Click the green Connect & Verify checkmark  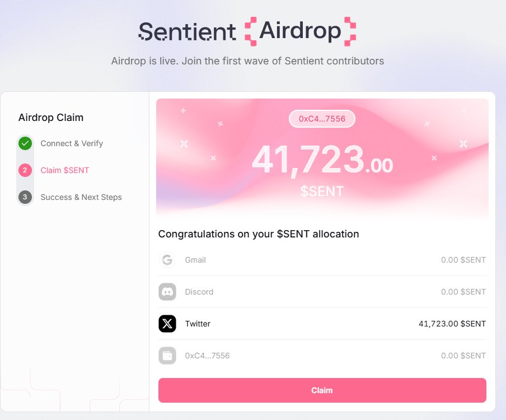pos(25,143)
